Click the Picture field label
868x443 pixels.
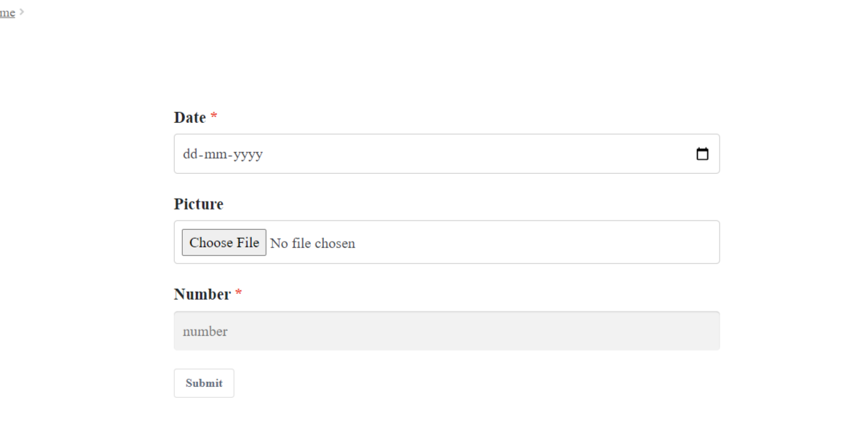198,204
